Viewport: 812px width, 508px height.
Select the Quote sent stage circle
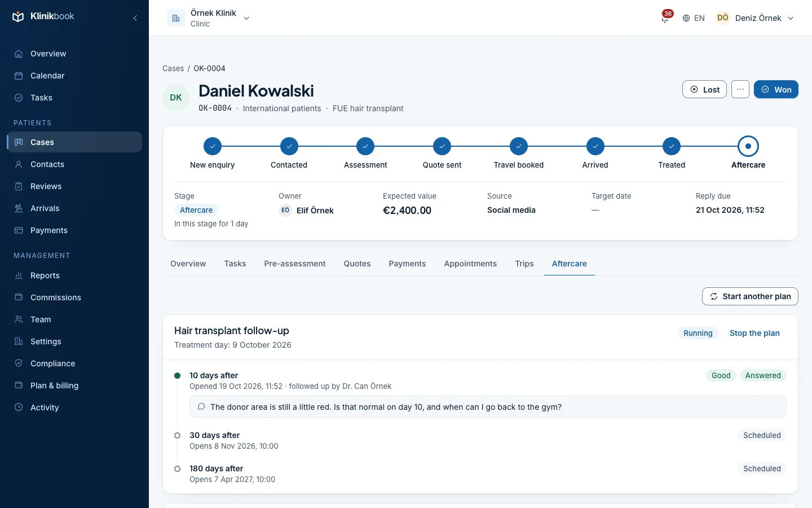point(442,146)
